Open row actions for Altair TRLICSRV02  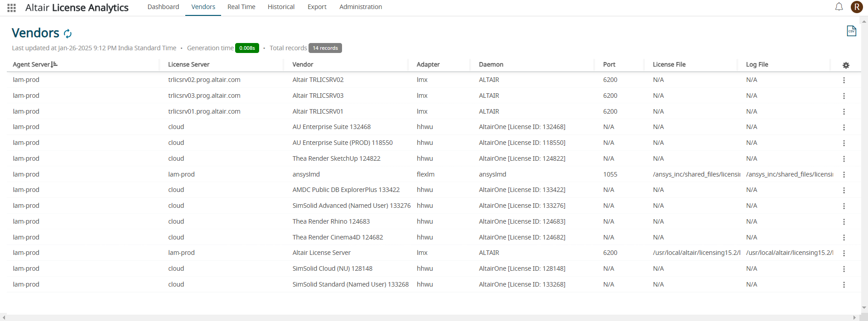pyautogui.click(x=844, y=80)
